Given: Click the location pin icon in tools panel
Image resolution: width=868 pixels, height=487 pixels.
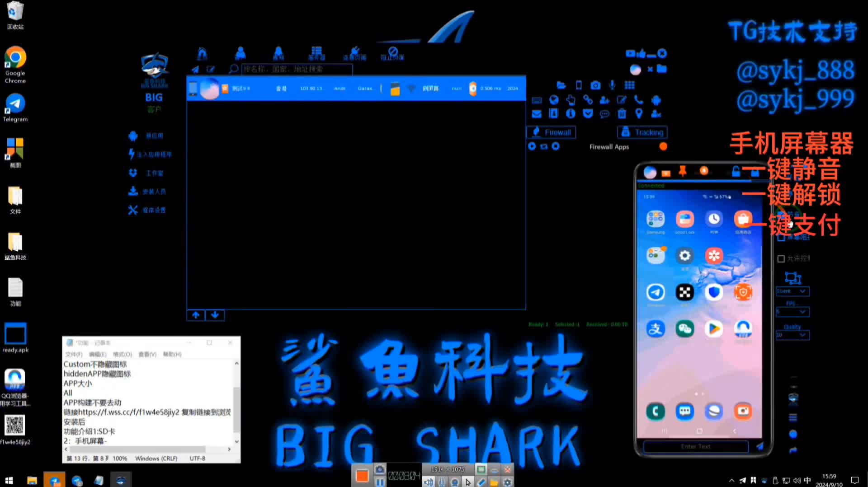Looking at the screenshot, I should pyautogui.click(x=638, y=113).
